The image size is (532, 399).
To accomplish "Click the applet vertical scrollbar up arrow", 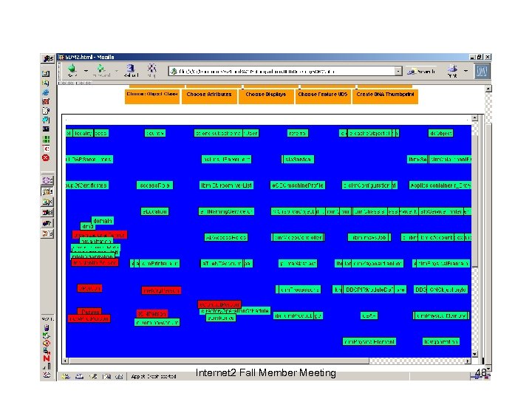I will (x=474, y=118).
